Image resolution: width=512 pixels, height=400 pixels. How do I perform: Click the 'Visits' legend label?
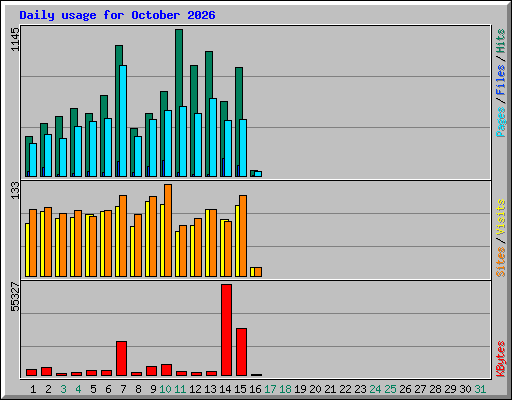[500, 218]
